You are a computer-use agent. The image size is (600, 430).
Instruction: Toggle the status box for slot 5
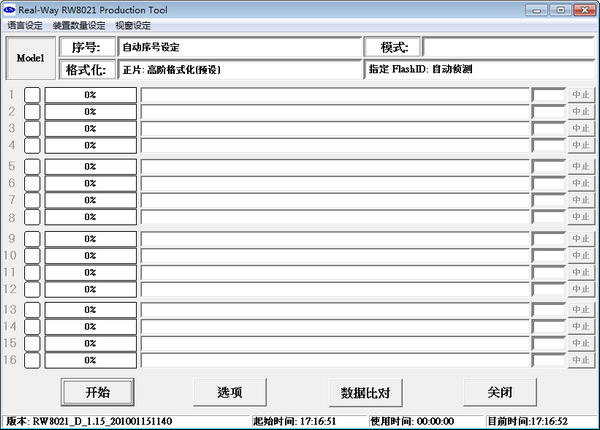pyautogui.click(x=32, y=166)
